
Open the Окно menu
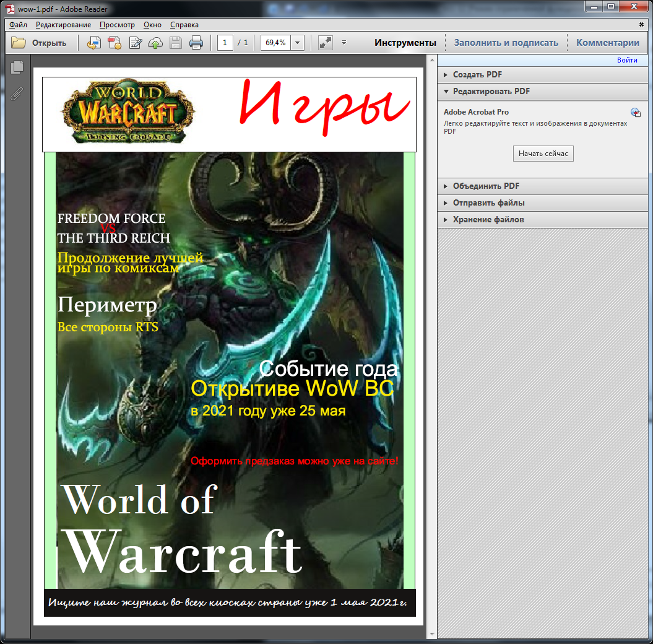tap(152, 25)
